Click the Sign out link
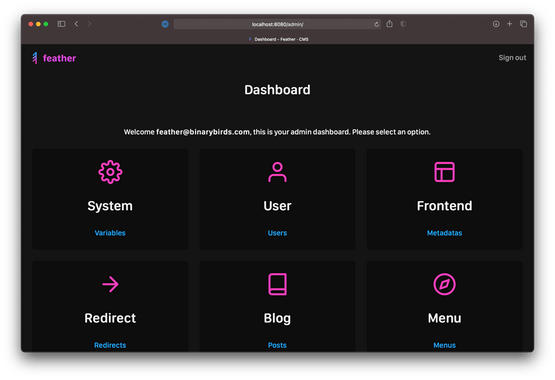Image resolution: width=555 pixels, height=380 pixels. (512, 58)
